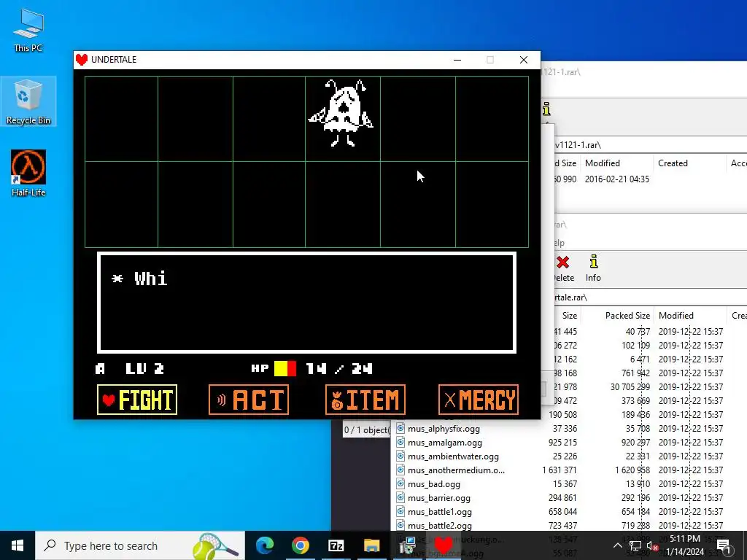Sort upper 7-Zip list by Modified column
The height and width of the screenshot is (560, 747).
[x=602, y=163]
